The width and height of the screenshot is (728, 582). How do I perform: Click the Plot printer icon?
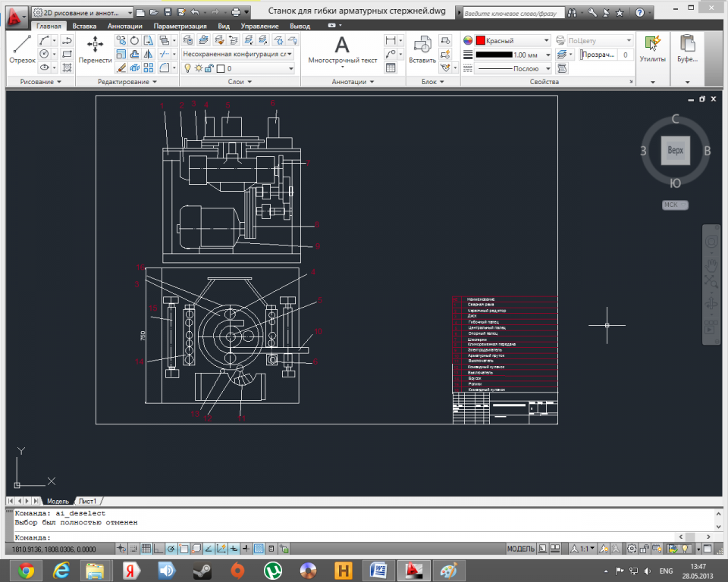236,13
